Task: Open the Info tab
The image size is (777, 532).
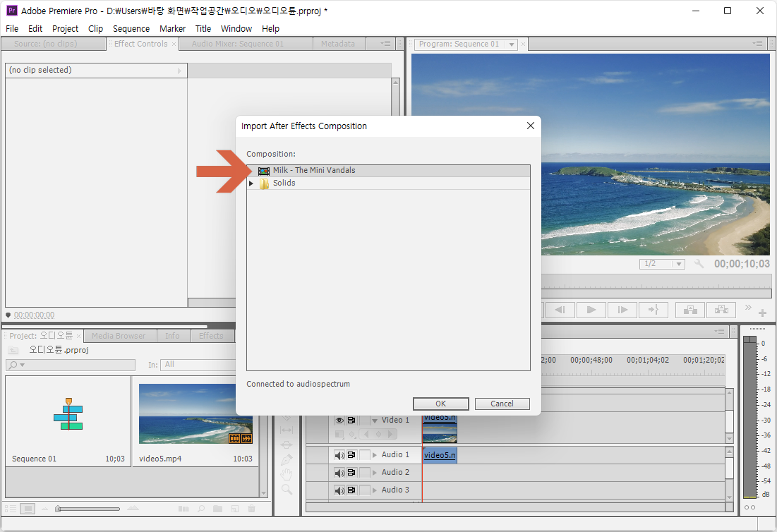Action: 172,336
